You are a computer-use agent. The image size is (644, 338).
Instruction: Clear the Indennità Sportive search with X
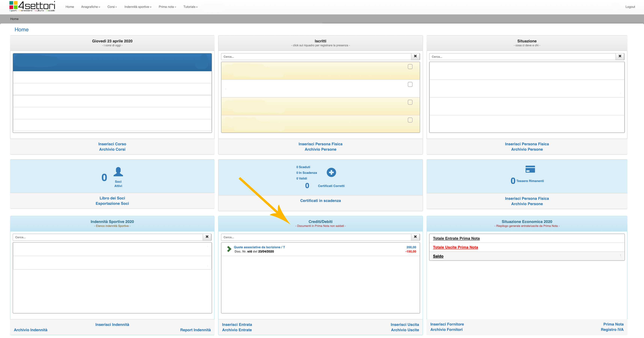point(207,237)
